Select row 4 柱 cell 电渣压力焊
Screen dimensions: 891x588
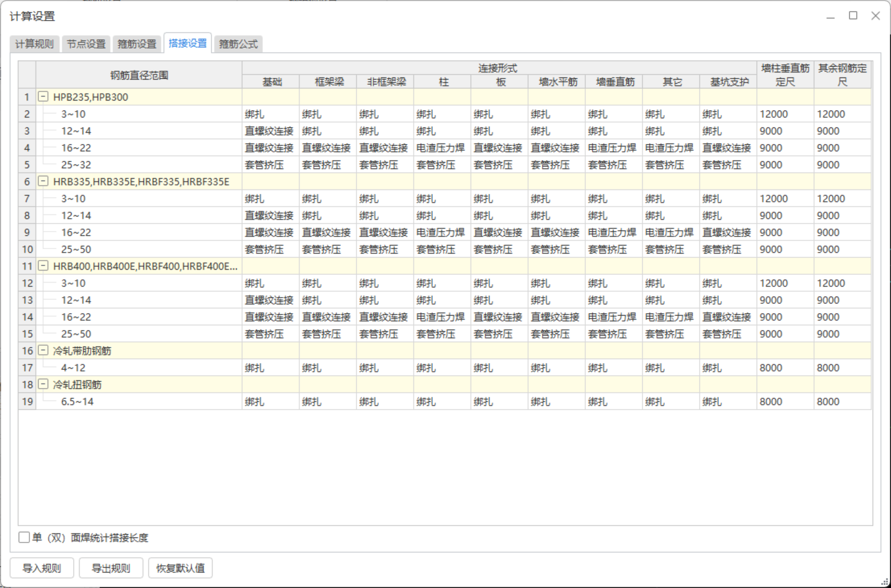[443, 148]
